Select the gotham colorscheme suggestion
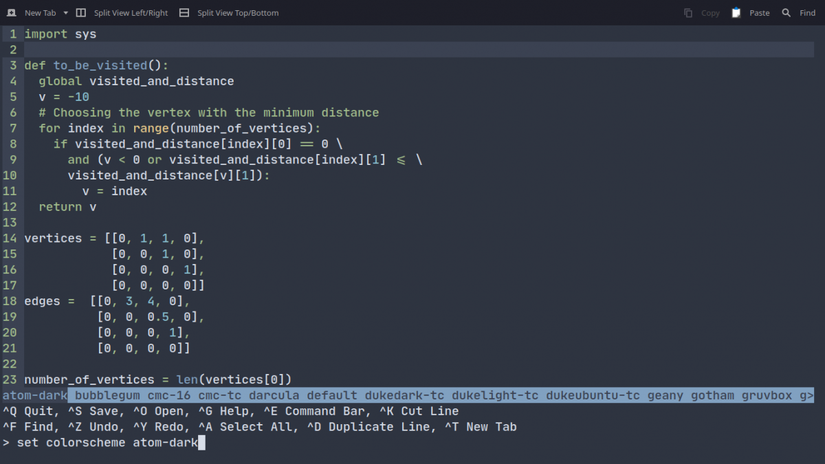 click(712, 395)
